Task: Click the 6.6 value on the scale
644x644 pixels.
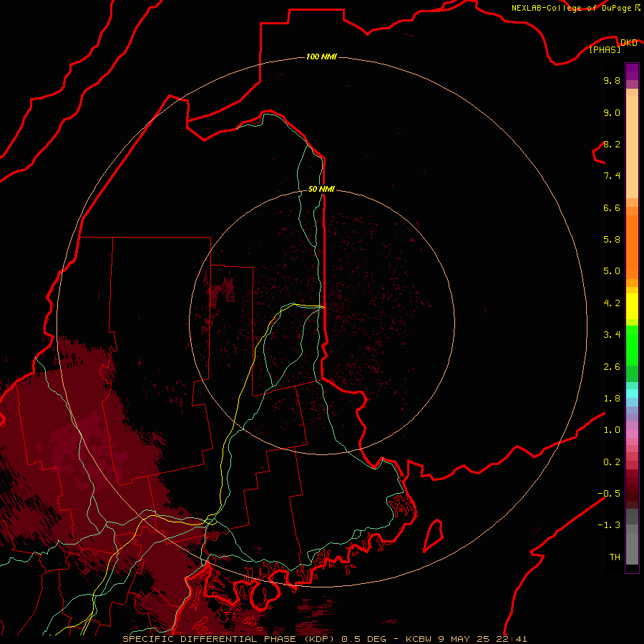Action: click(x=612, y=208)
